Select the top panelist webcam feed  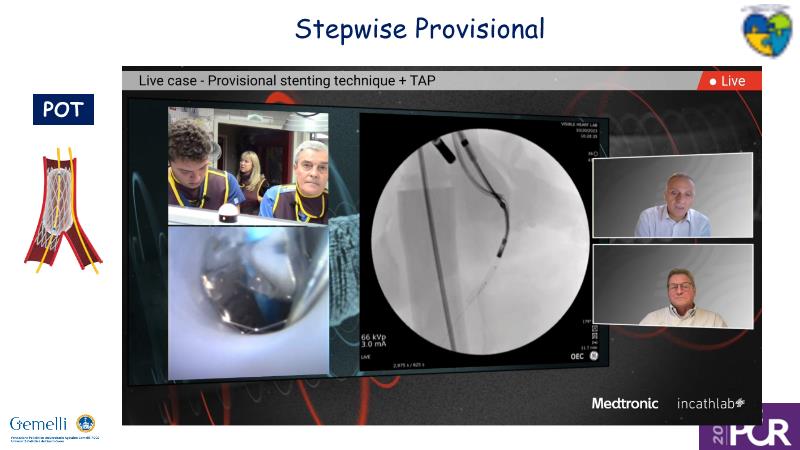(x=672, y=195)
